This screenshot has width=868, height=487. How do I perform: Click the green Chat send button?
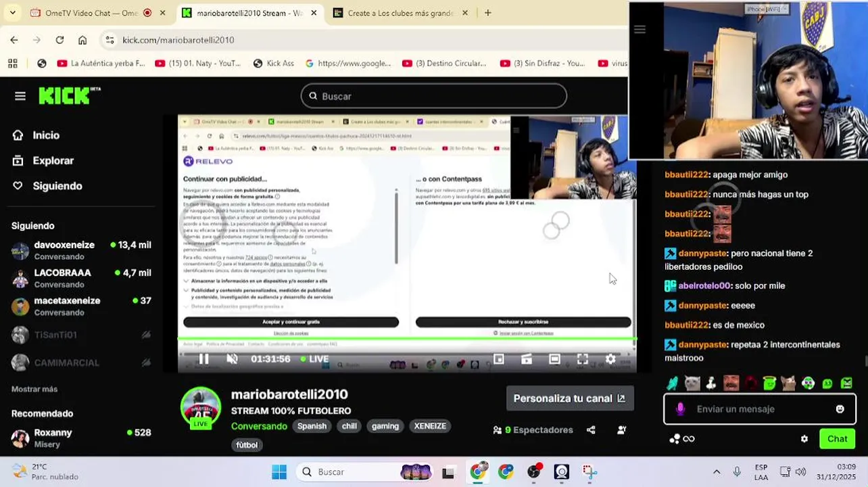pyautogui.click(x=837, y=439)
